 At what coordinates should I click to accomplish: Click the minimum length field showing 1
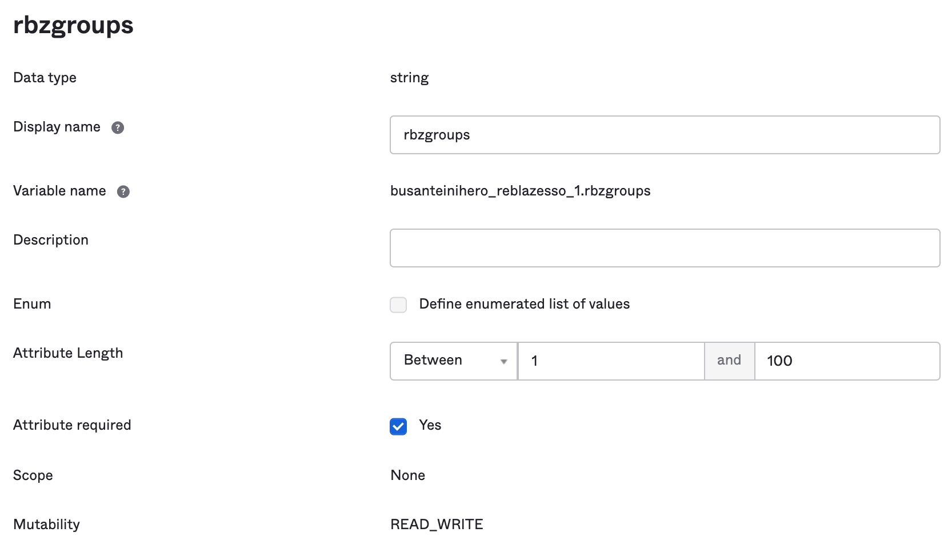[610, 361]
